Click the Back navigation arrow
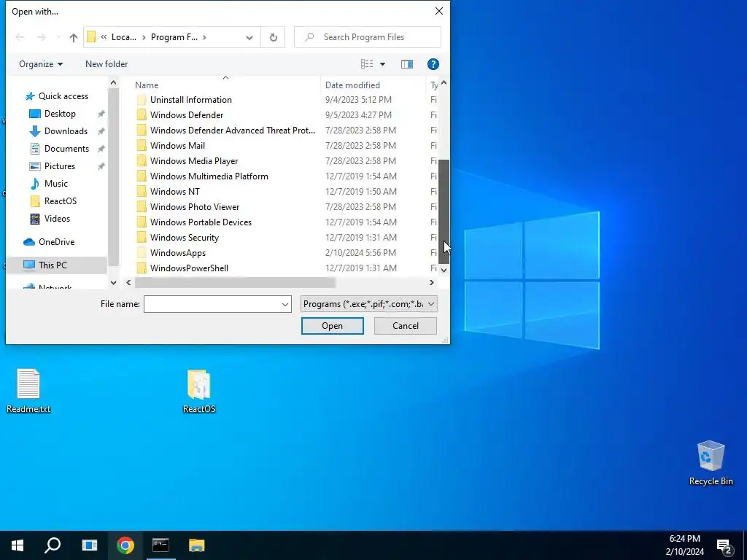747x560 pixels. (20, 37)
